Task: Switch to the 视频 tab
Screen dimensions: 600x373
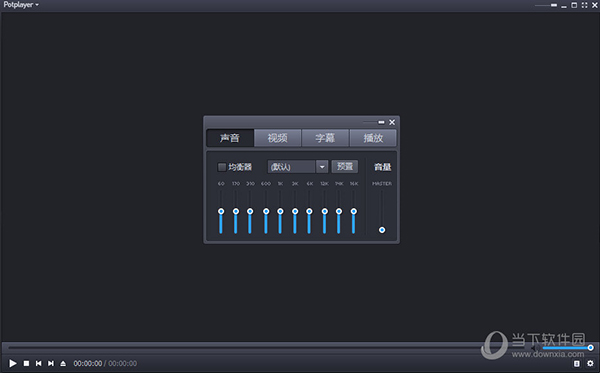Action: coord(277,138)
